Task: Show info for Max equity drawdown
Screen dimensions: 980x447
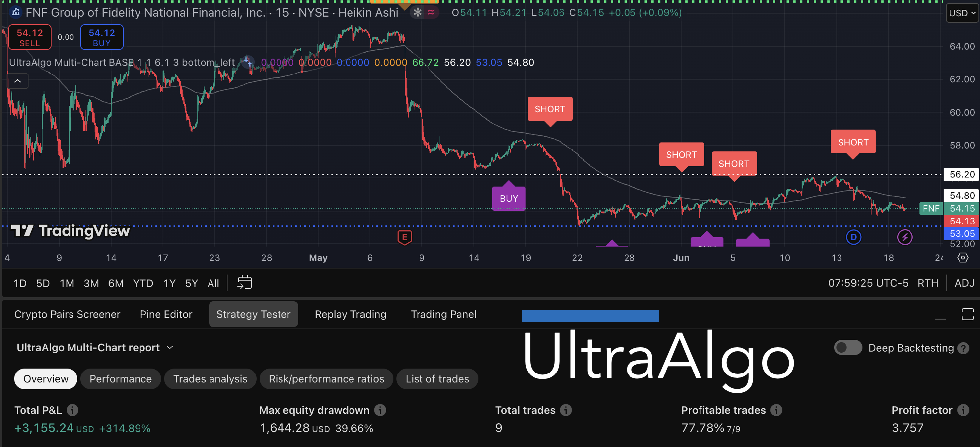Action: [380, 410]
